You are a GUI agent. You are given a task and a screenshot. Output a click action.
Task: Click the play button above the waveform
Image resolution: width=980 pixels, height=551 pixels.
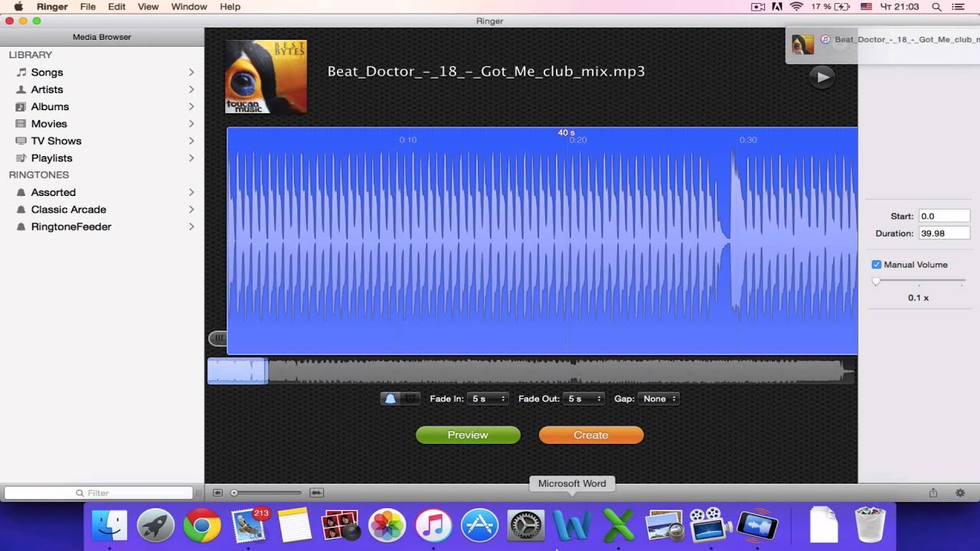coord(822,77)
